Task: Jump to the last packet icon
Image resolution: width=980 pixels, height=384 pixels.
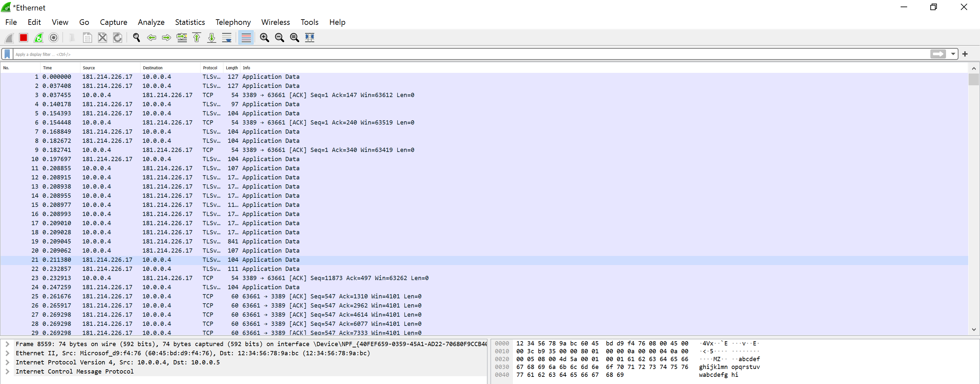Action: click(212, 38)
